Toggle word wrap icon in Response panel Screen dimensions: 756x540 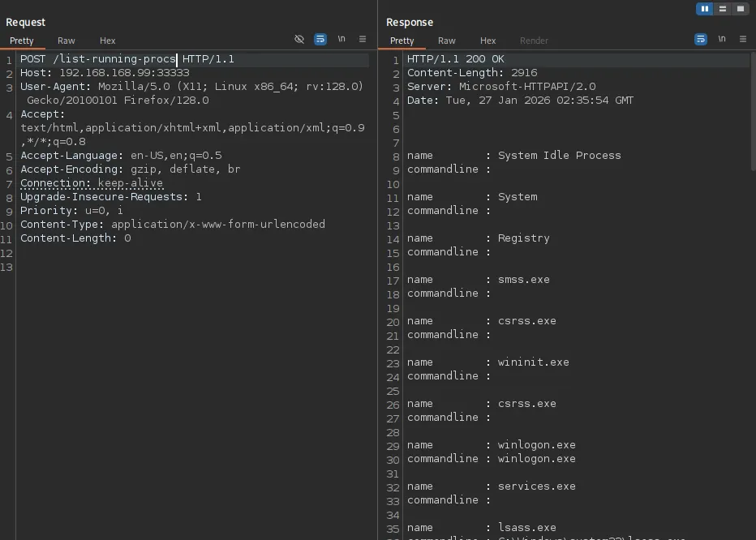pyautogui.click(x=701, y=39)
